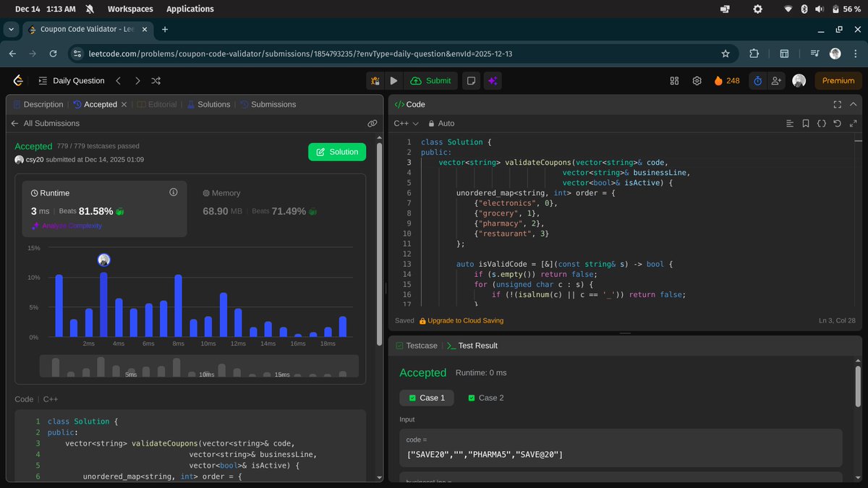
Task: Toggle the Auto lock setting
Action: point(441,124)
